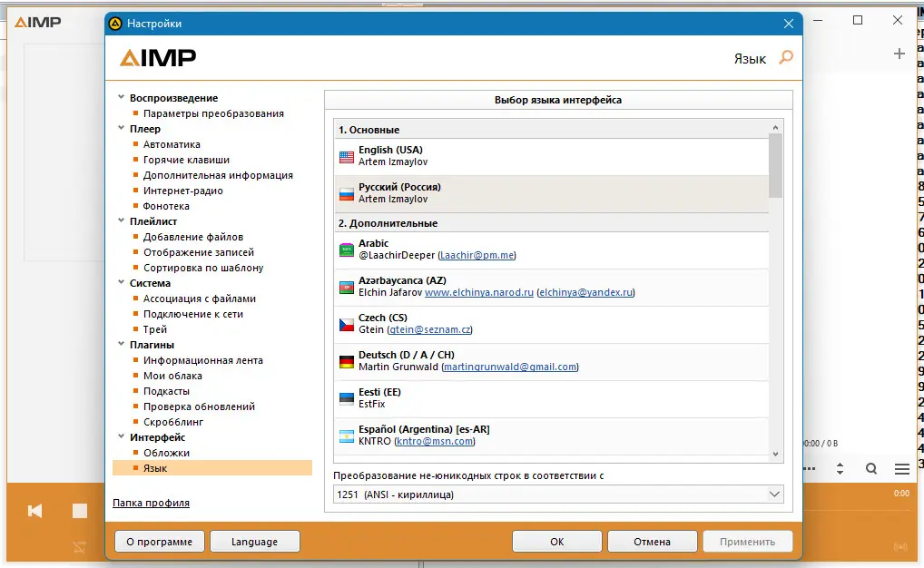Open Скробблинг settings page

click(173, 422)
